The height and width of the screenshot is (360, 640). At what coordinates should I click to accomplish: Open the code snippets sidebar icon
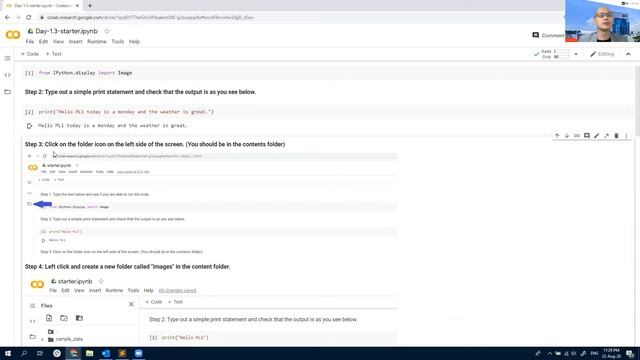[x=7, y=75]
